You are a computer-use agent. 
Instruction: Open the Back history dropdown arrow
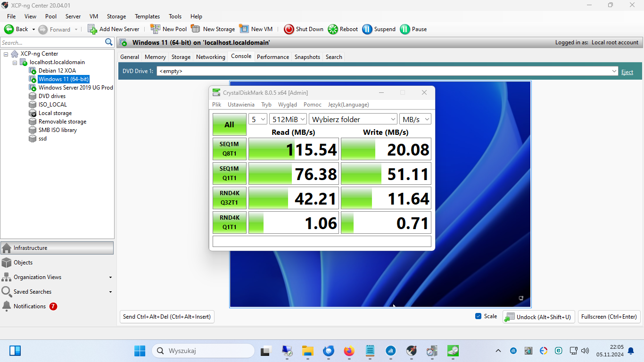point(33,29)
